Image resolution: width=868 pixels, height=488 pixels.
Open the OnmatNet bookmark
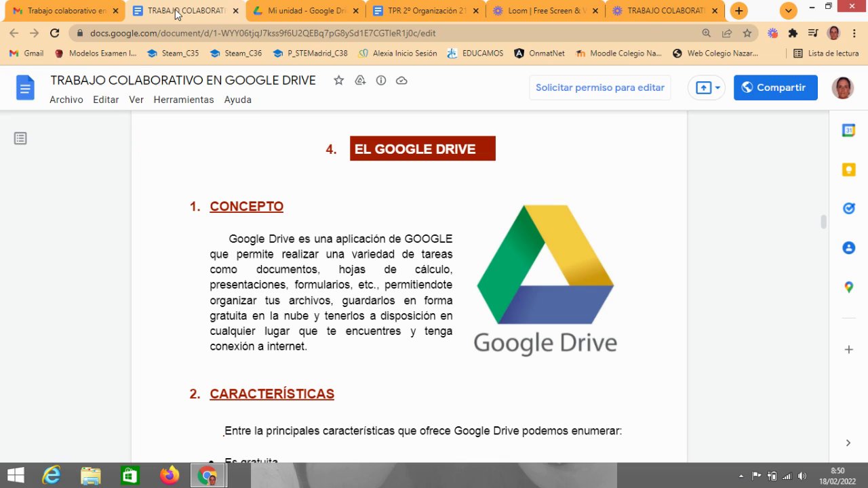click(x=539, y=53)
